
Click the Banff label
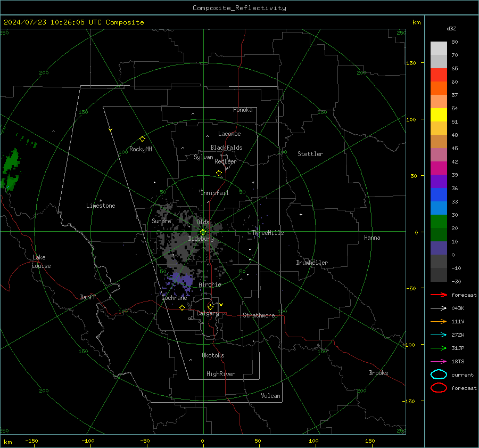(88, 297)
